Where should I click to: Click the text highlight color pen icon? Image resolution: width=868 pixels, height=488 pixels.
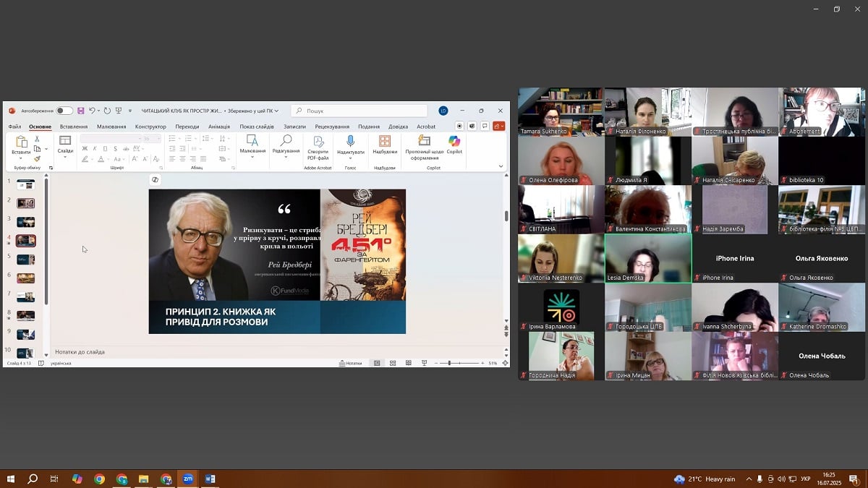point(85,158)
